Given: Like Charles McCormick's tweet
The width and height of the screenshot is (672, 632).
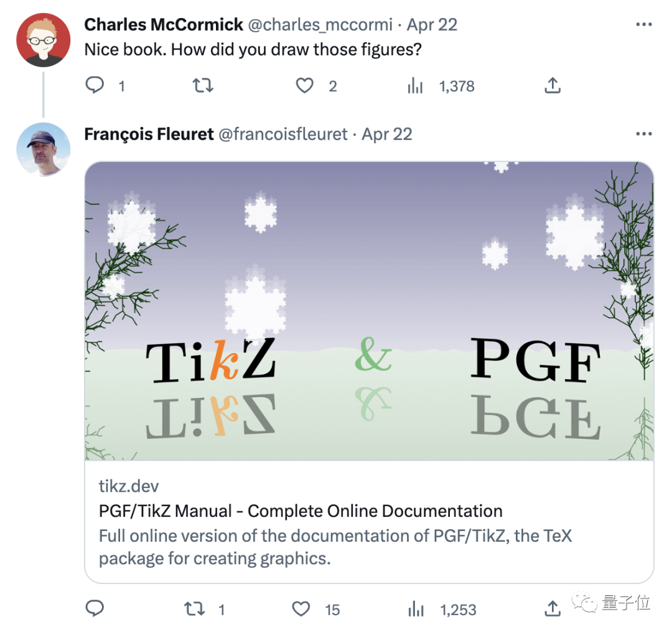Looking at the screenshot, I should click(x=304, y=85).
